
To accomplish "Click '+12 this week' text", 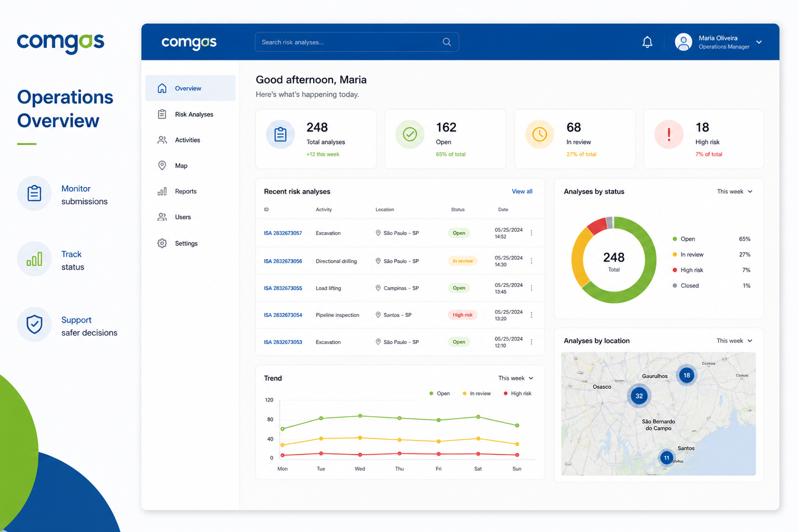I will point(323,154).
